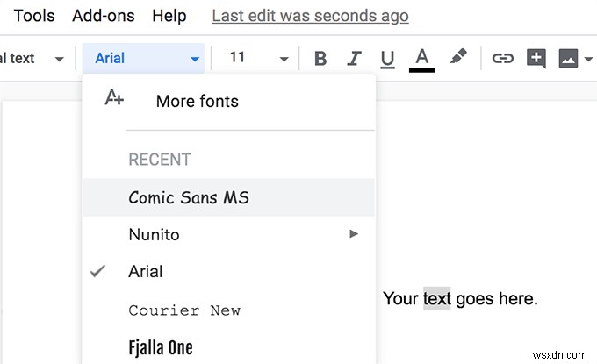
Task: Toggle italic formatting
Action: click(x=354, y=59)
